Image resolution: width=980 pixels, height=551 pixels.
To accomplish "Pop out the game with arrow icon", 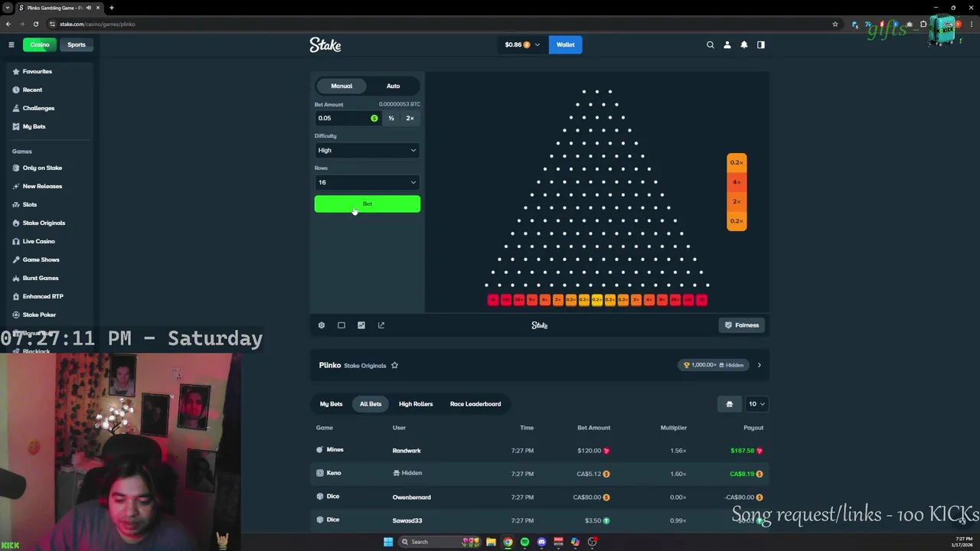I will (x=381, y=325).
